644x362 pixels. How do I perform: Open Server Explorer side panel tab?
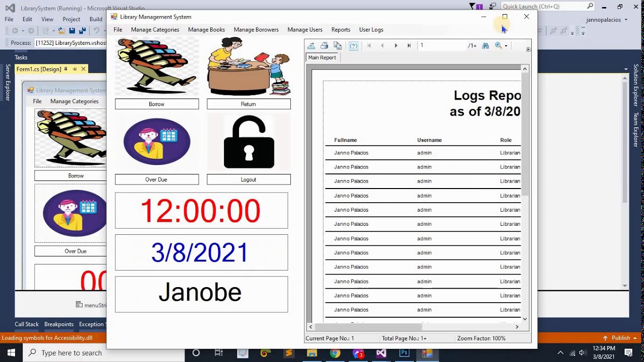click(8, 82)
